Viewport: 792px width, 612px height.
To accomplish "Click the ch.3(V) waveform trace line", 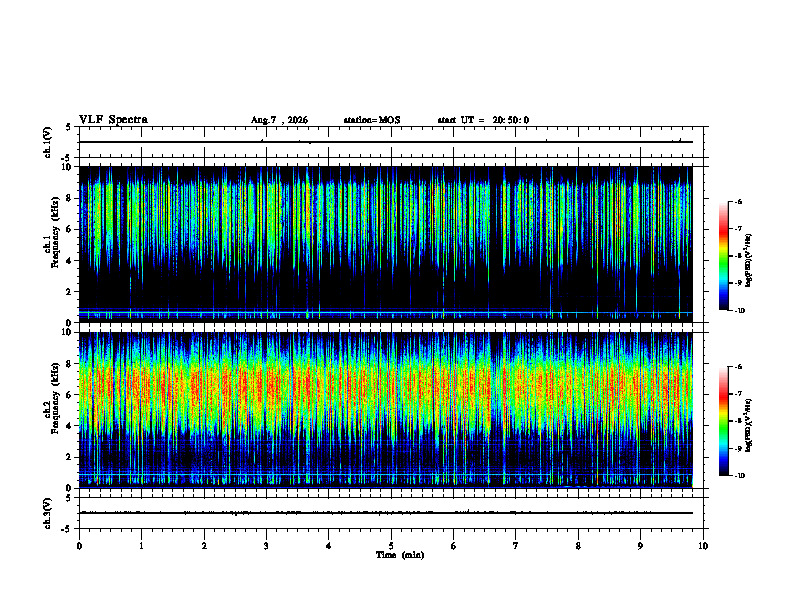I will tap(386, 513).
